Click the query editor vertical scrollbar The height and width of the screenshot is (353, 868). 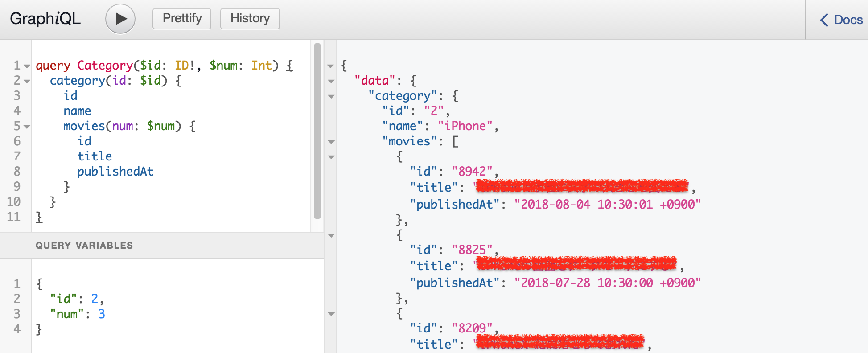(317, 131)
